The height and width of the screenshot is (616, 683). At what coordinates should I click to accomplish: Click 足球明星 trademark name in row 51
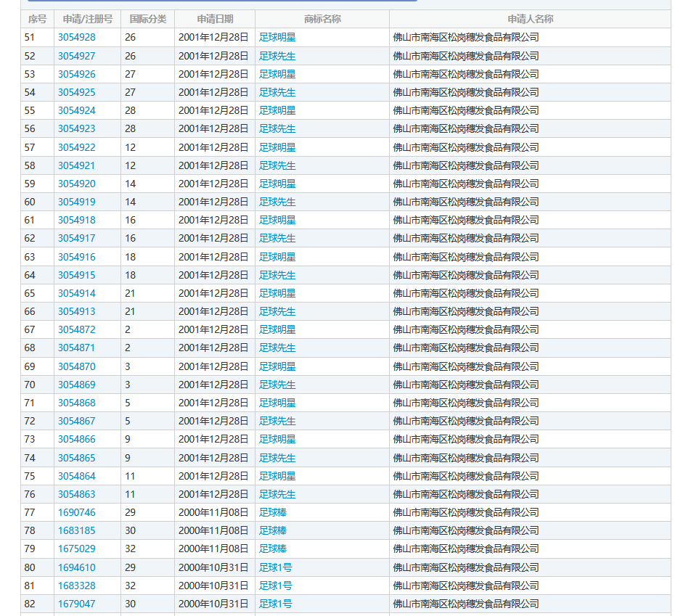coord(277,37)
